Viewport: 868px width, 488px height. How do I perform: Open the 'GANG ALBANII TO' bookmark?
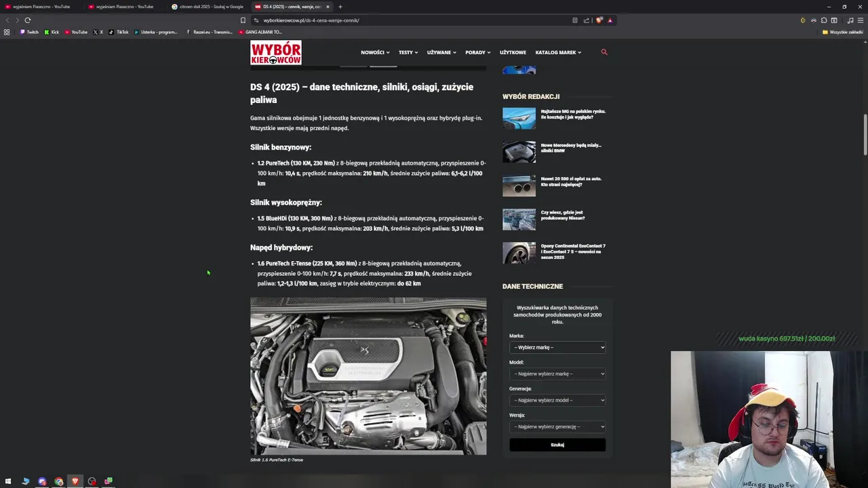click(260, 32)
